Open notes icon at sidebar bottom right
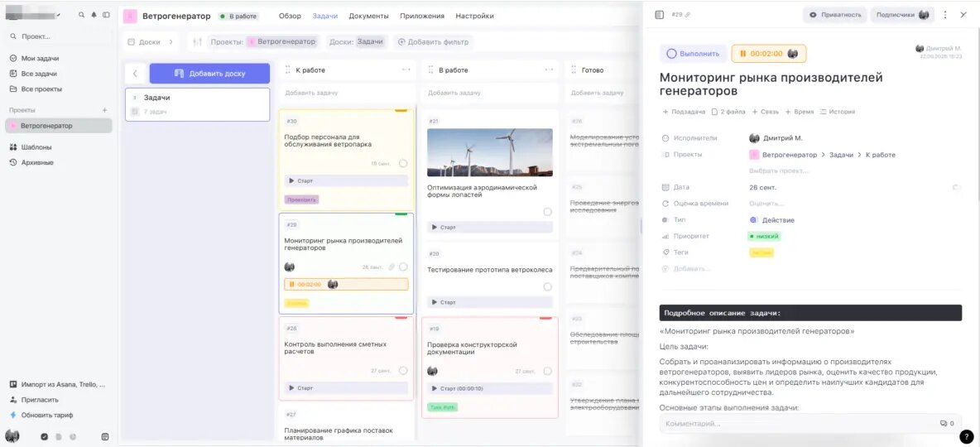Image resolution: width=980 pixels, height=447 pixels. 105,437
